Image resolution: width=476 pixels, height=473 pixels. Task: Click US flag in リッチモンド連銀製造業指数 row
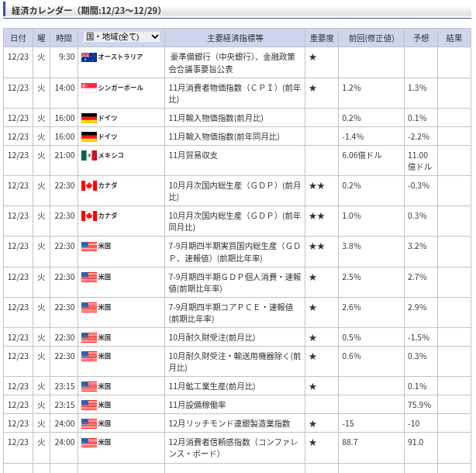coord(89,423)
